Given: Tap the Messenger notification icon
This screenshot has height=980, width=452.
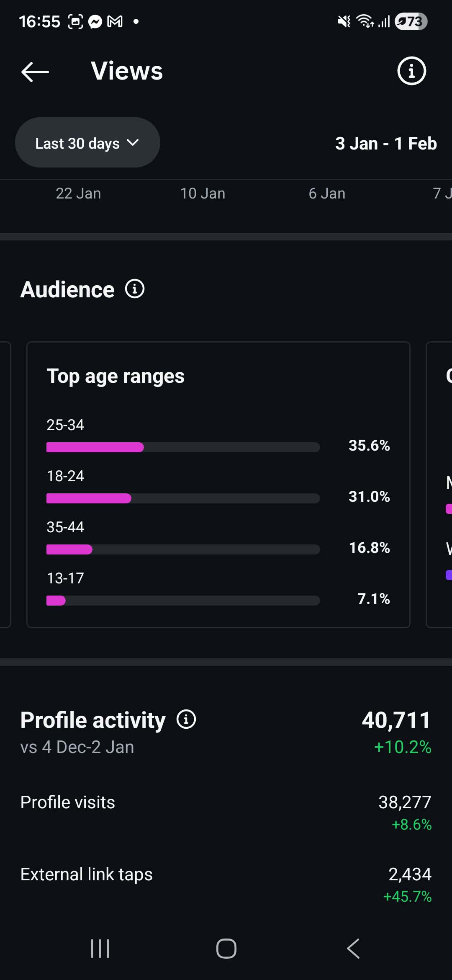Looking at the screenshot, I should [x=95, y=22].
